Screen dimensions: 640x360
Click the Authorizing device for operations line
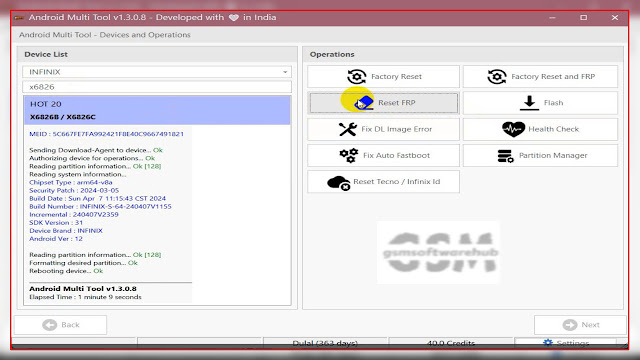coord(92,158)
